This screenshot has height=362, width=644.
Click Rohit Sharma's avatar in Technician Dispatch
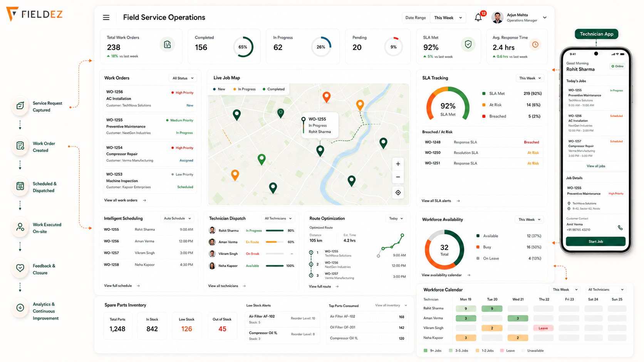point(212,230)
